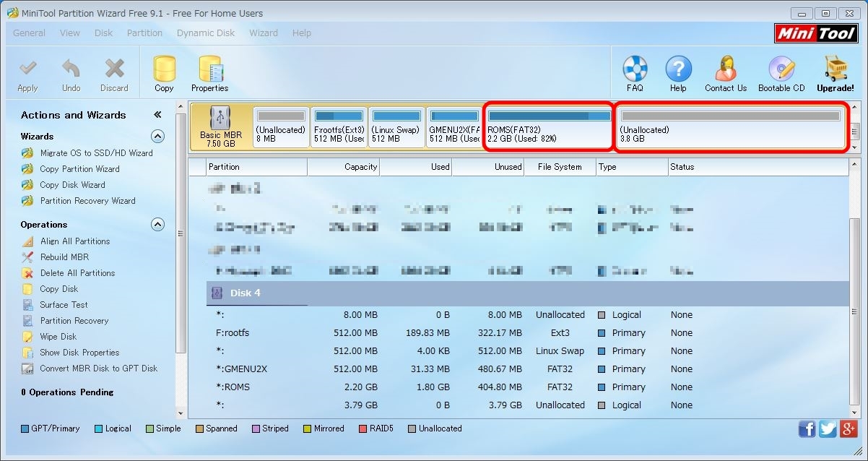Click the Wipe Disk operation
Image resolution: width=868 pixels, height=461 pixels.
coord(58,337)
